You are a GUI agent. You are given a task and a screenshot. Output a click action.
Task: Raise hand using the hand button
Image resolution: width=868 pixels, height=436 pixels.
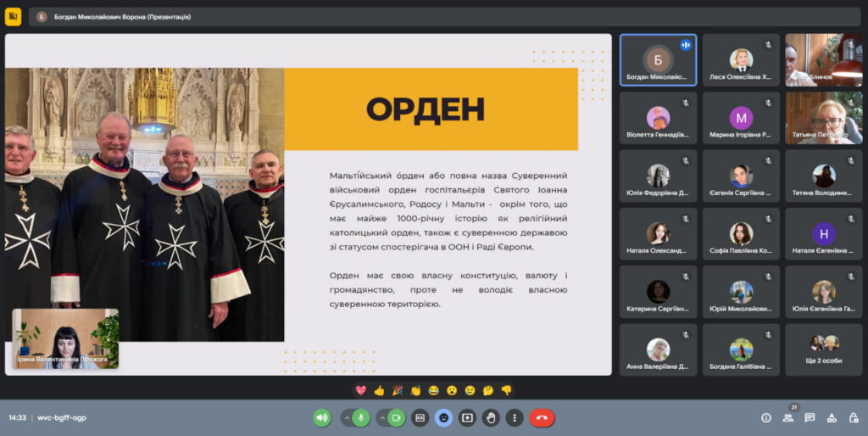point(491,417)
